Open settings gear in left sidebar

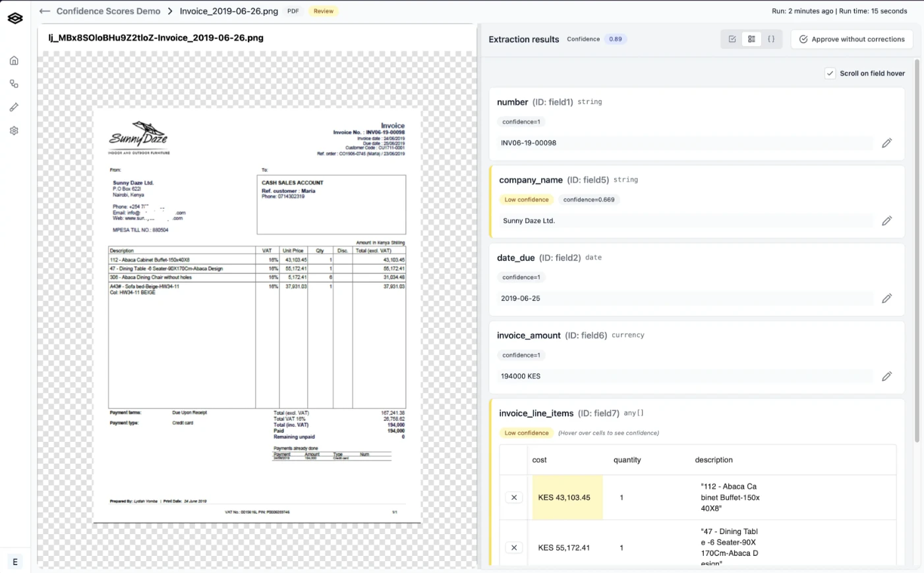click(x=14, y=130)
